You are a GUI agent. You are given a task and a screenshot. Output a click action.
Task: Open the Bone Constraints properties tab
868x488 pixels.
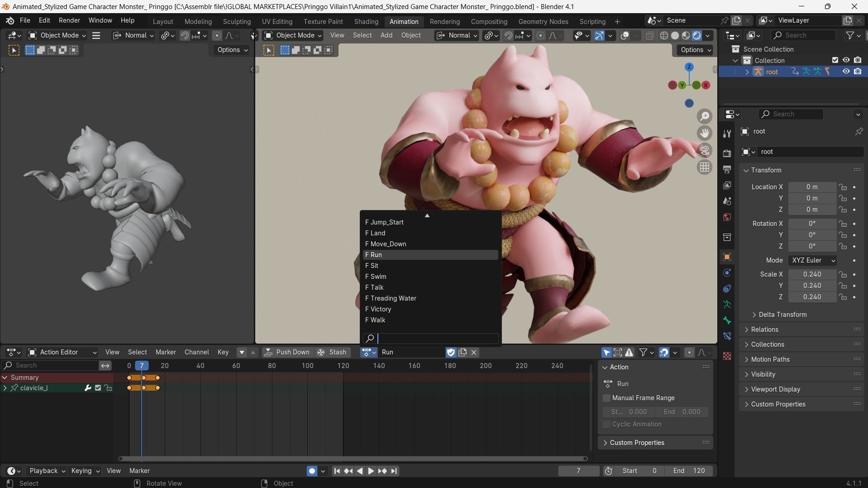727,336
